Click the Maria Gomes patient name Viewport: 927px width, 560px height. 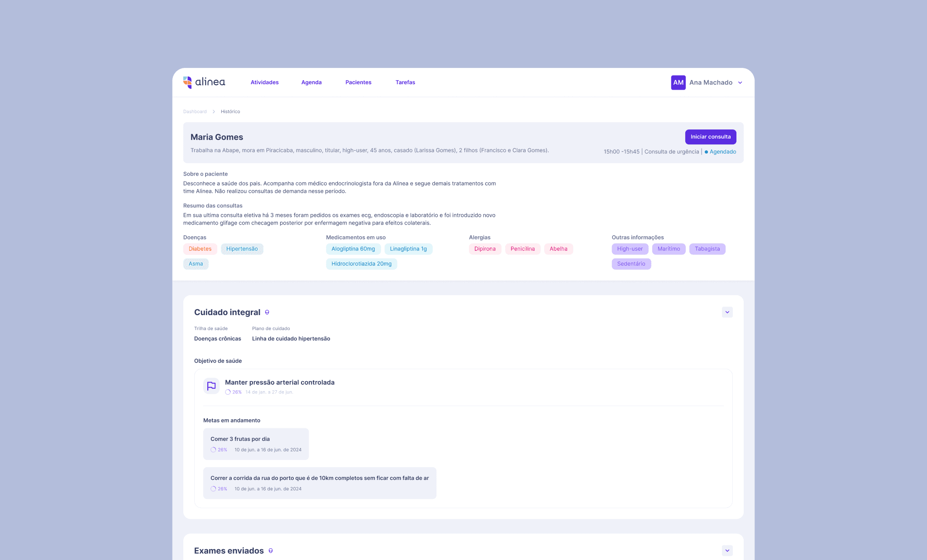point(216,137)
